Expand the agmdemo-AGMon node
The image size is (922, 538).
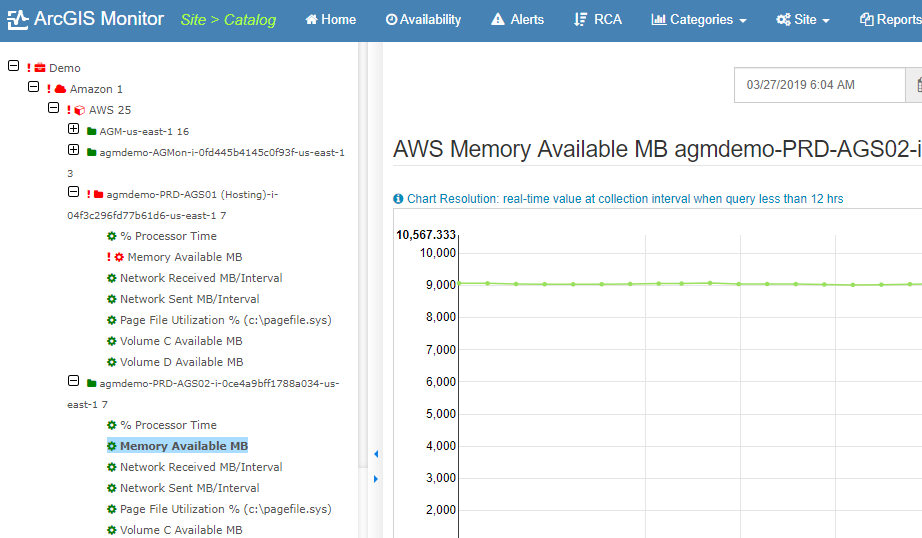click(x=74, y=150)
